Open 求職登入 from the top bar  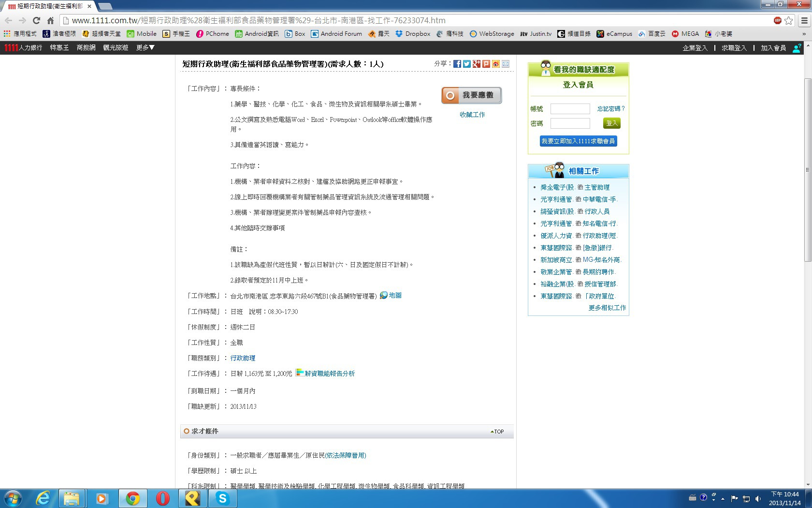(734, 48)
